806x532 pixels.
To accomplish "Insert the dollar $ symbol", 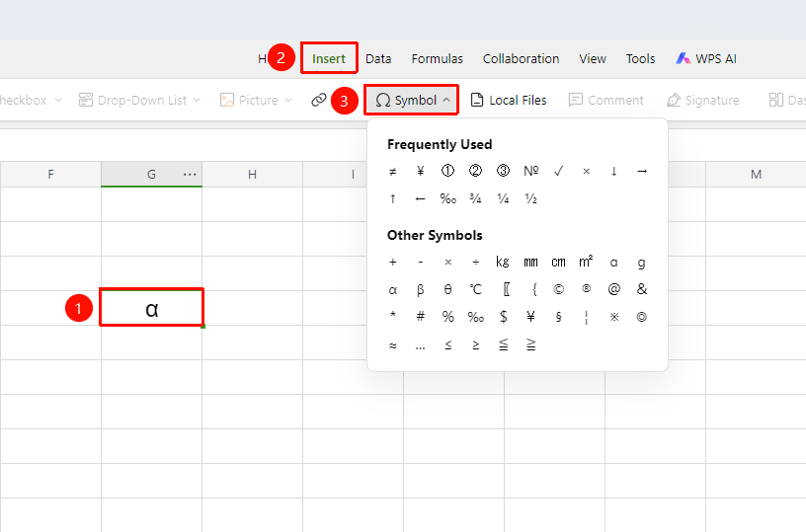I will 503,318.
